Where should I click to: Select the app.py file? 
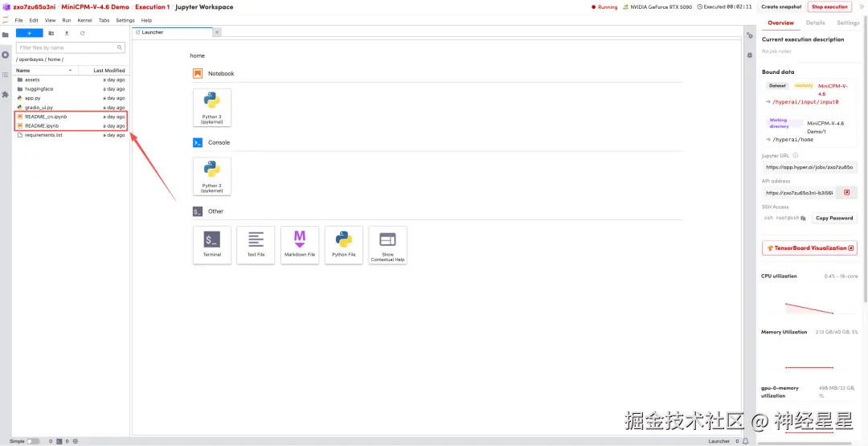[71, 98]
